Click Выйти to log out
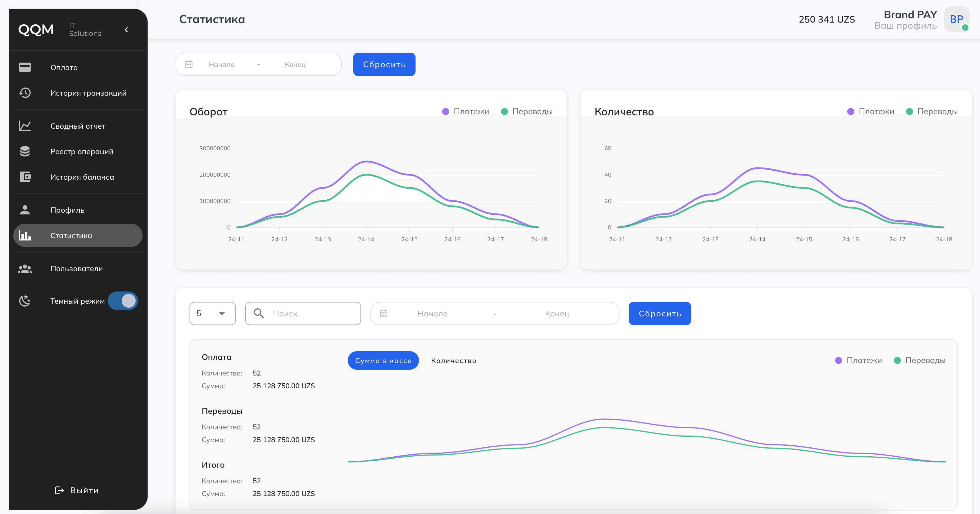Screen dimensions: 980x514 click(x=77, y=490)
